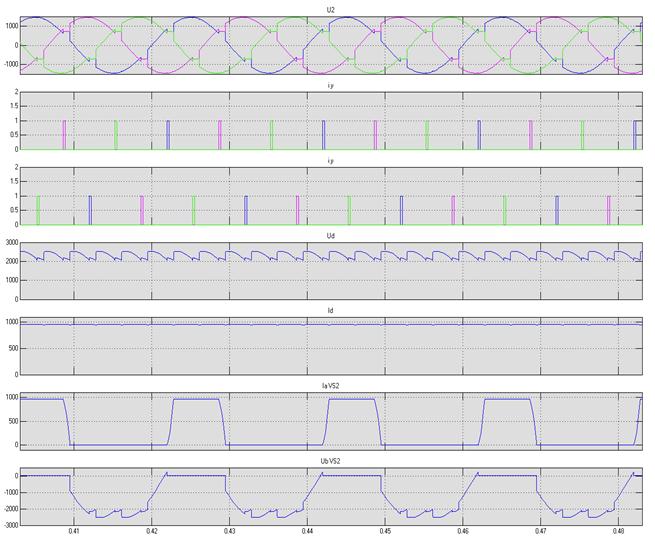Screen dimensions: 655x540
Task: Select the 0.47 time axis label
Action: [541, 531]
